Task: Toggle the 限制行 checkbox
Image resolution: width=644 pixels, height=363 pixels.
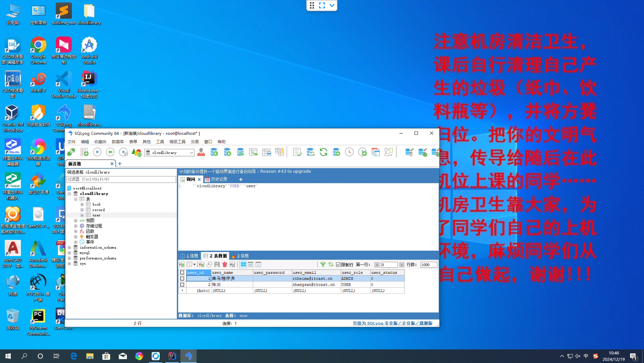Action: click(338, 265)
